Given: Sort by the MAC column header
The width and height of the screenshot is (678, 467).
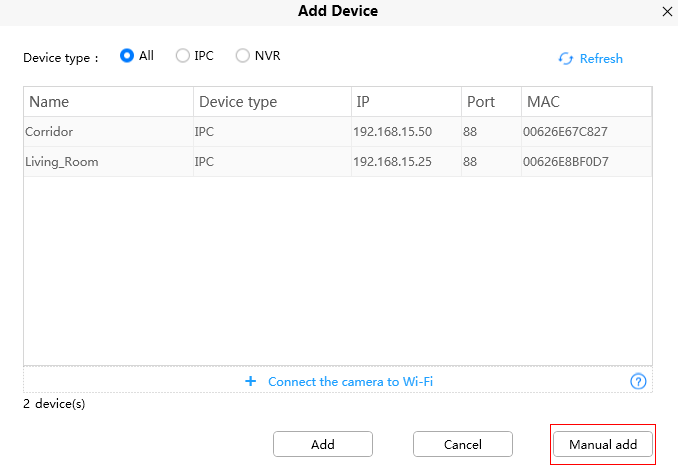Looking at the screenshot, I should (x=587, y=102).
